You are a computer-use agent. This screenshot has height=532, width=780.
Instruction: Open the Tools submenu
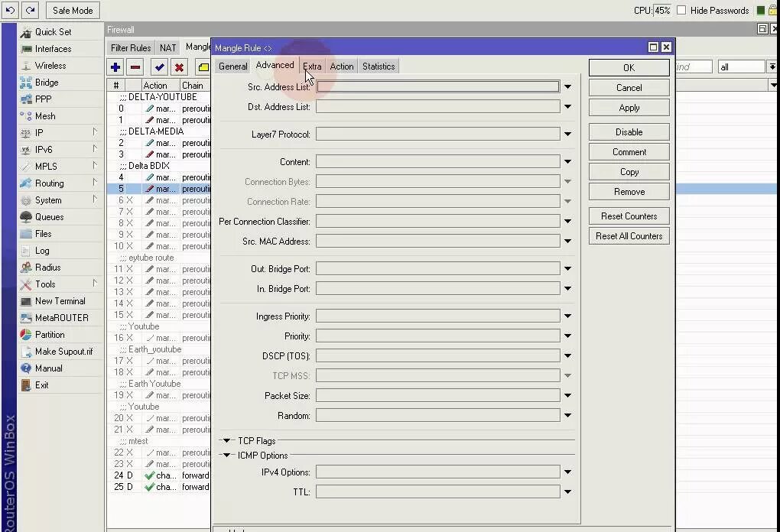(x=45, y=284)
